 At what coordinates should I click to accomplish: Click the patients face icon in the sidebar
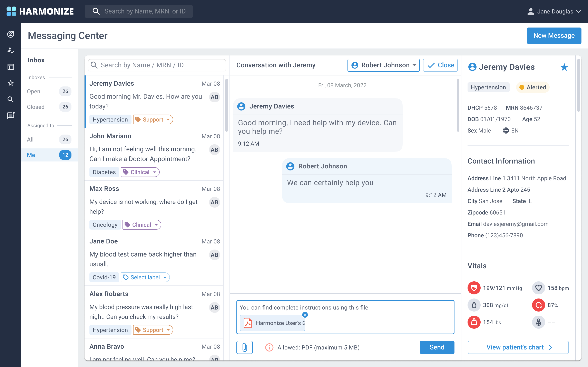(11, 34)
